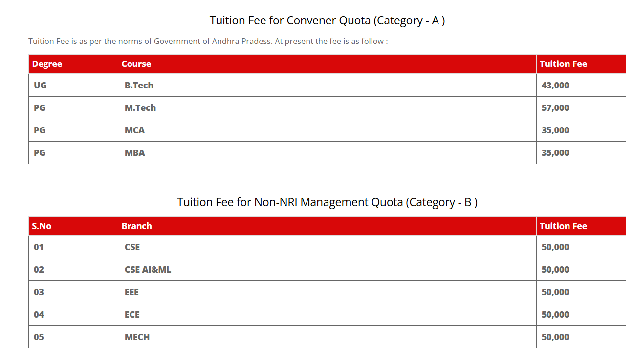The width and height of the screenshot is (635, 364).
Task: Click the 35,000 fee in the MBA row
Action: pos(555,153)
